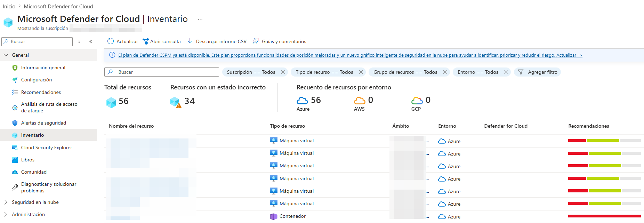Click the Información general shield icon
Viewport: 644px width, 223px height.
(15, 68)
